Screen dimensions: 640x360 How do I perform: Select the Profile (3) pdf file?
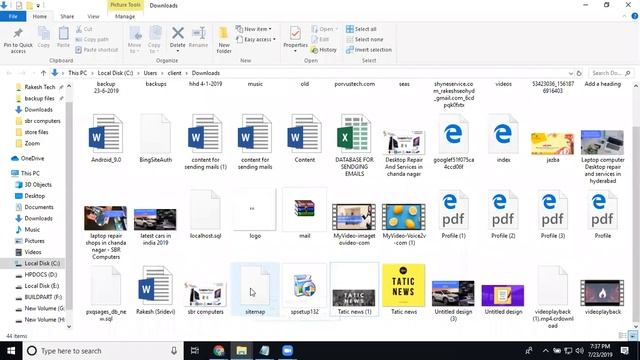click(x=553, y=214)
